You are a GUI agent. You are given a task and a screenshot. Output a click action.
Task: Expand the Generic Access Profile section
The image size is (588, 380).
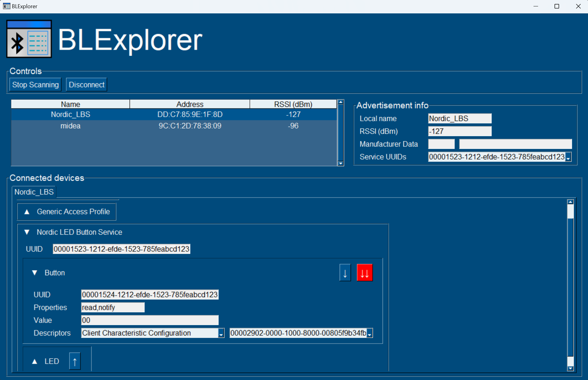click(27, 212)
